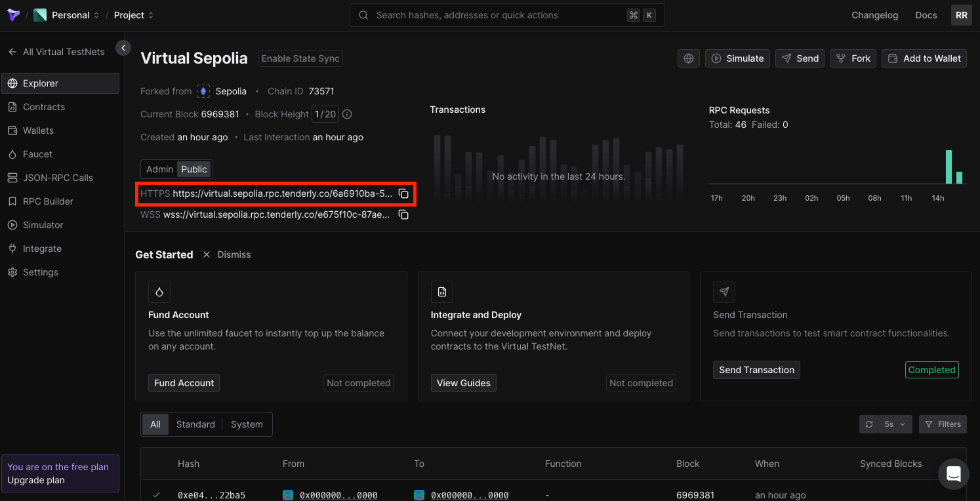
Task: Click the RPC Builder bookmark icon
Action: click(x=12, y=201)
